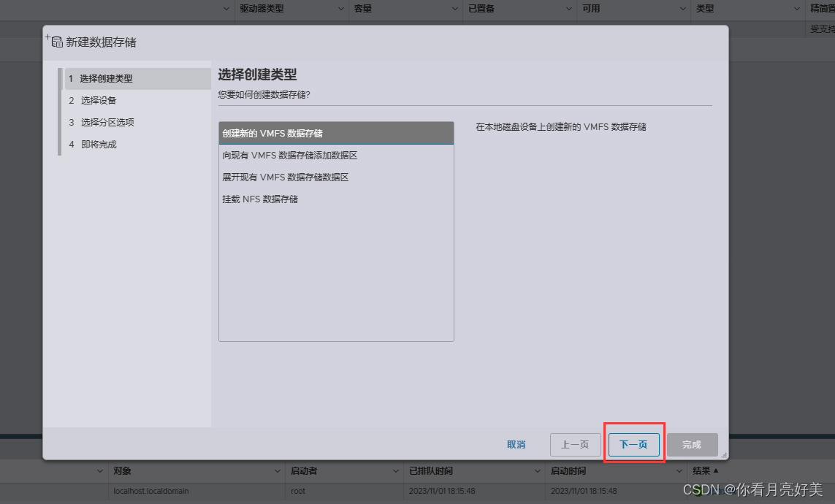Click the 启动时间 column header
Viewport: 835px width, 504px height.
568,471
